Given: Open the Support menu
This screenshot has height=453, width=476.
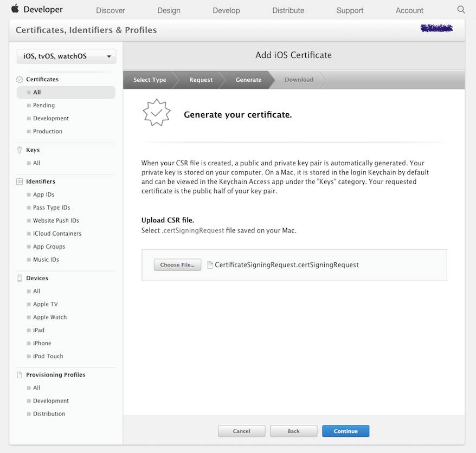Looking at the screenshot, I should click(x=350, y=10).
